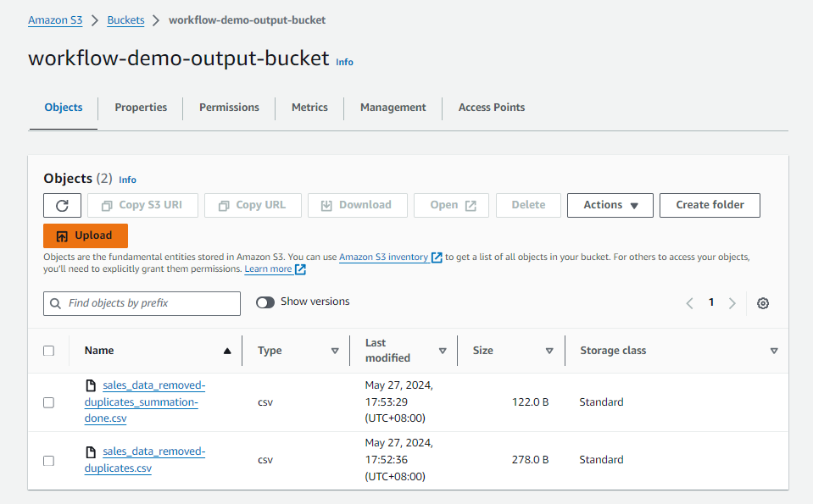Click the 17:52:36 last modified timestamp

pos(387,460)
